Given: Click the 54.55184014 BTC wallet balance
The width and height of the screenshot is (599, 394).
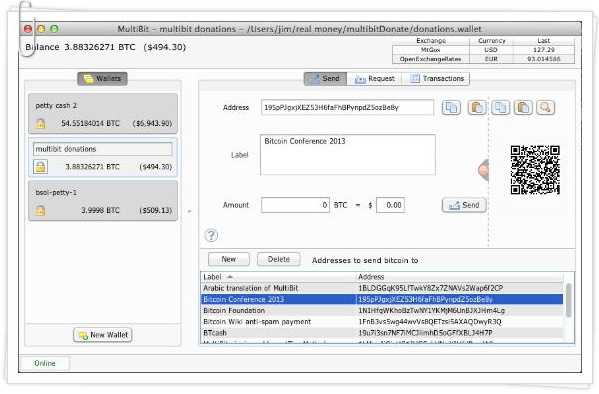Looking at the screenshot, I should tap(91, 123).
